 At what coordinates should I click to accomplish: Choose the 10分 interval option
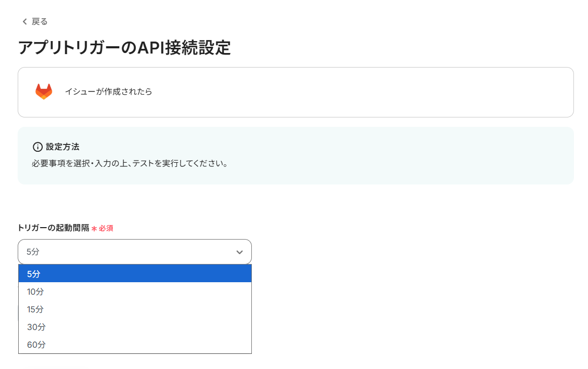35,292
